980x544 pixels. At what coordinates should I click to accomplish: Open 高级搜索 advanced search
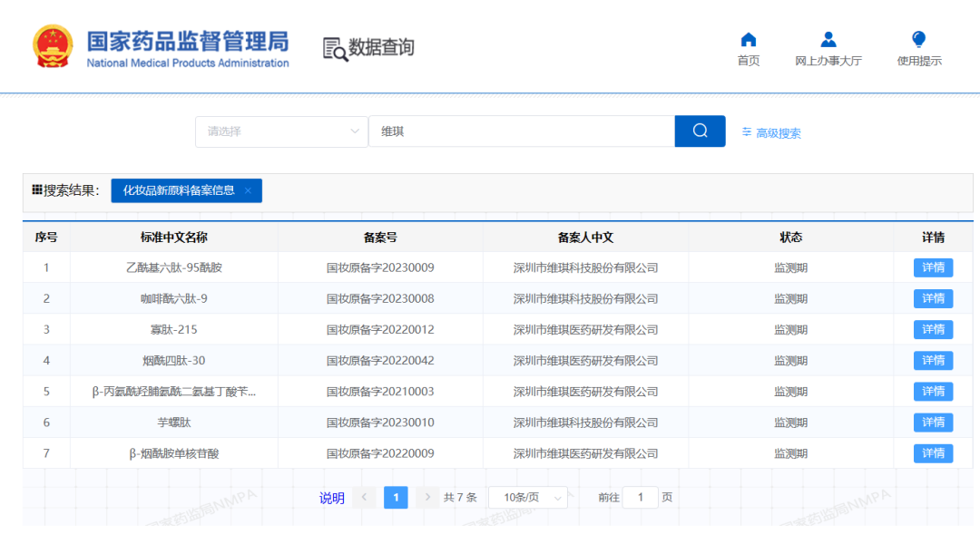tap(771, 132)
